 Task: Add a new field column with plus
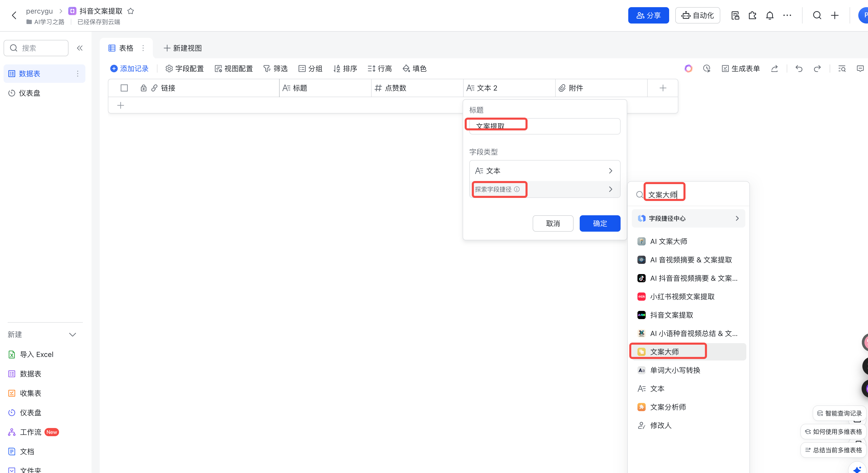(x=663, y=88)
